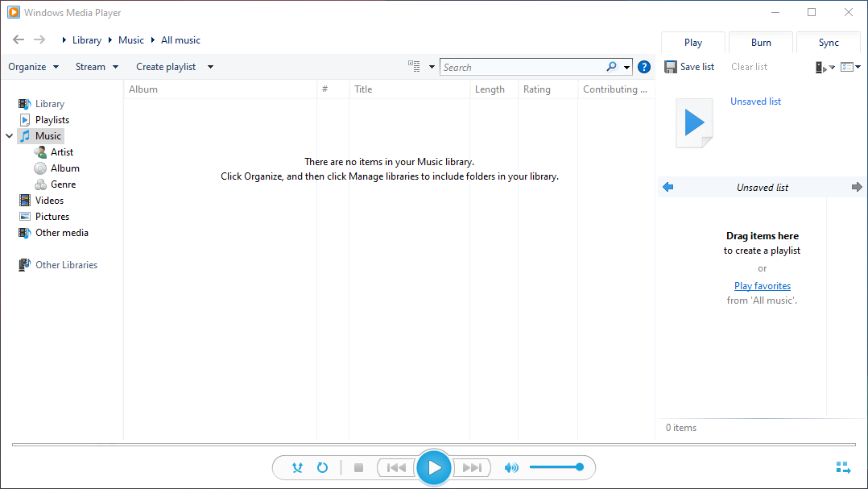Viewport: 868px width, 489px height.
Task: Select Playlists in the navigation tree
Action: tap(44, 119)
